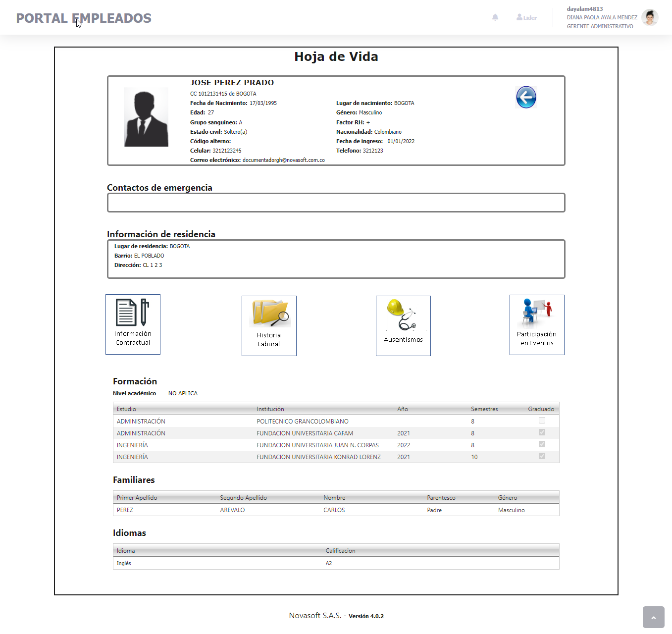Click the Institución column header
This screenshot has height=634, width=672.
click(270, 409)
